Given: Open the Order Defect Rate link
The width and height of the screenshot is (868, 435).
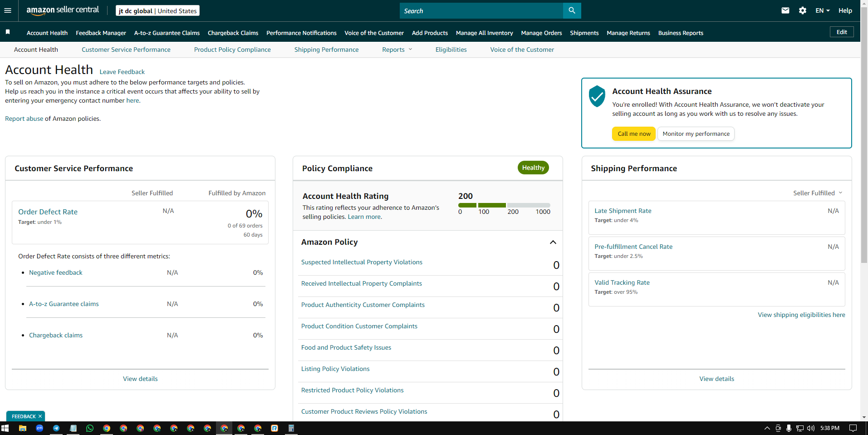Looking at the screenshot, I should coord(48,212).
